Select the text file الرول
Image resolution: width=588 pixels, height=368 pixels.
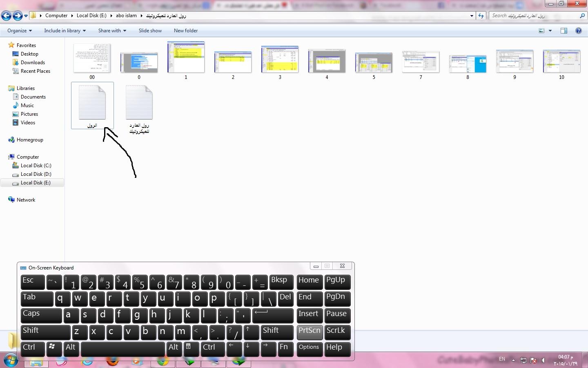click(x=92, y=105)
